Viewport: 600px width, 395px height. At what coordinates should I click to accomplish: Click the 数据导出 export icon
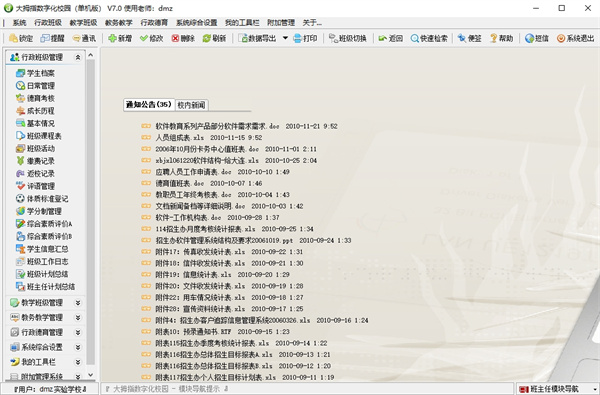(x=243, y=38)
